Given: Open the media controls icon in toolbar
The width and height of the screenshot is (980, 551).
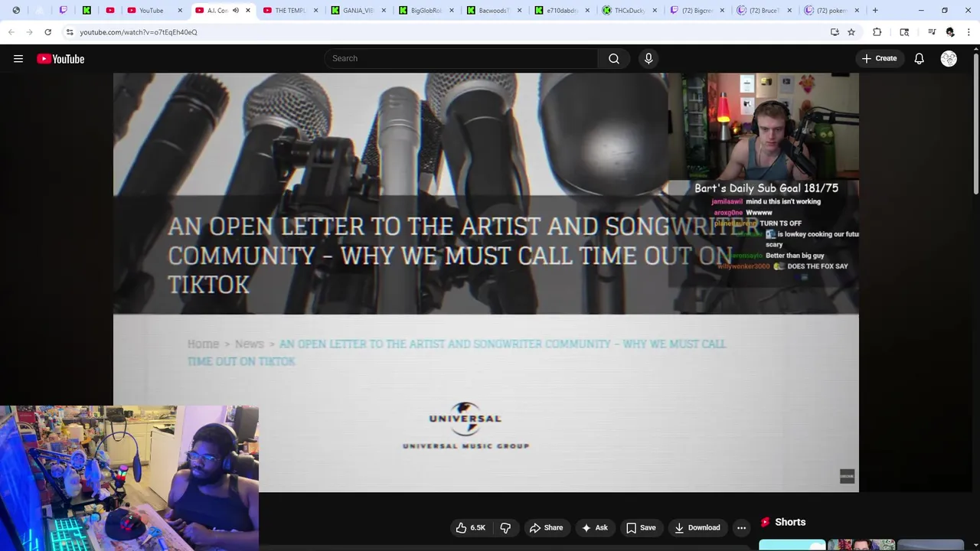Looking at the screenshot, I should pyautogui.click(x=932, y=32).
